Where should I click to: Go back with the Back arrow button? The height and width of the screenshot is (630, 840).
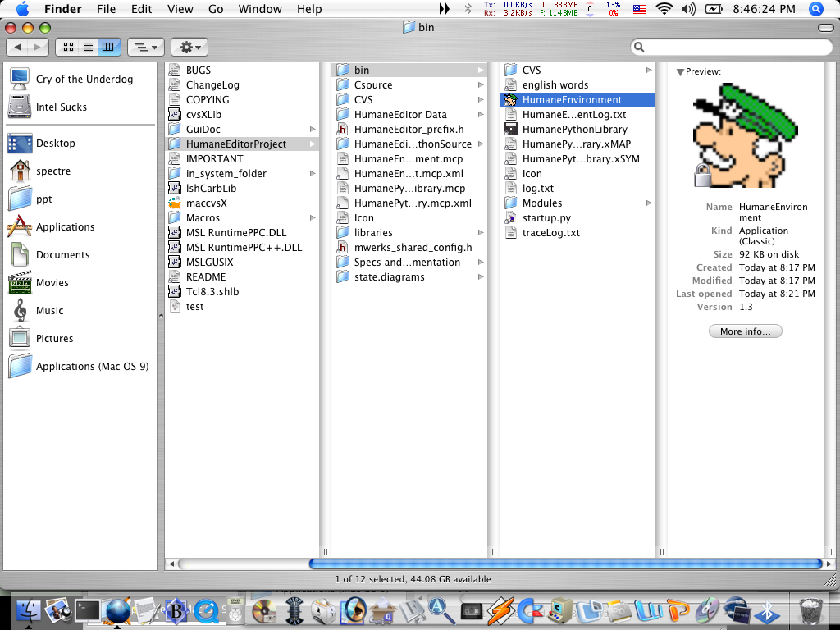[17, 47]
